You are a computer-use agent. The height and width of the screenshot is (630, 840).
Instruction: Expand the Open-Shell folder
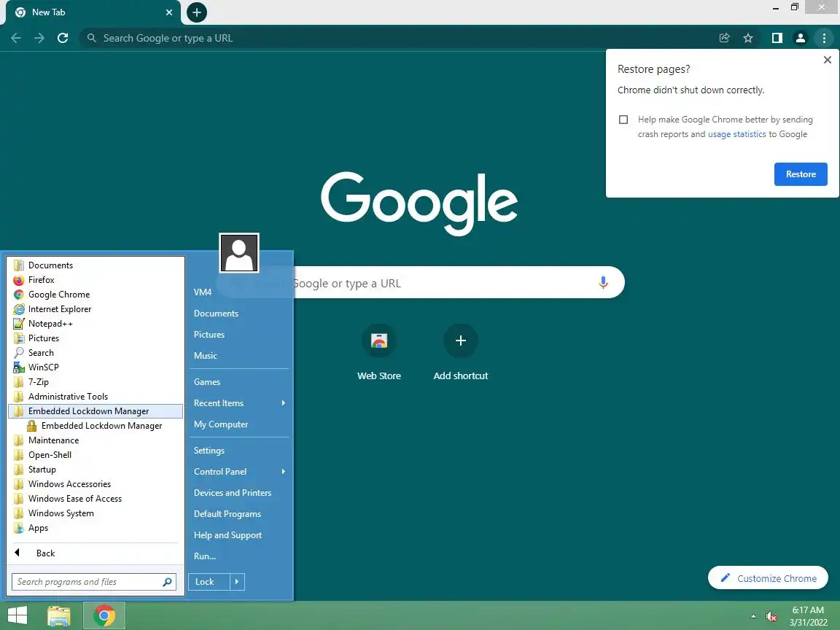click(x=96, y=454)
